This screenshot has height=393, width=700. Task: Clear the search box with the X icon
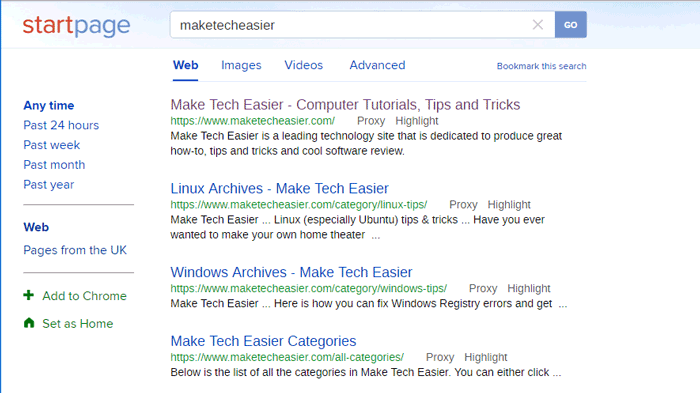coord(538,25)
